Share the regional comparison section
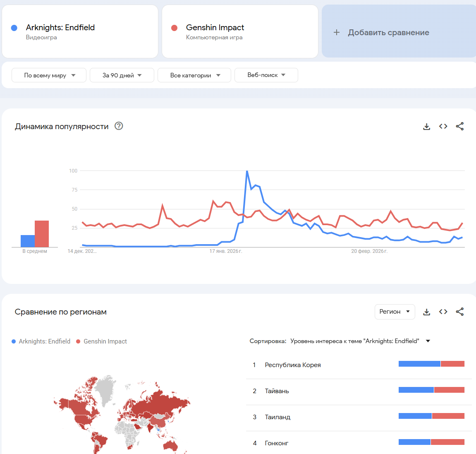The image size is (476, 454). tap(459, 312)
